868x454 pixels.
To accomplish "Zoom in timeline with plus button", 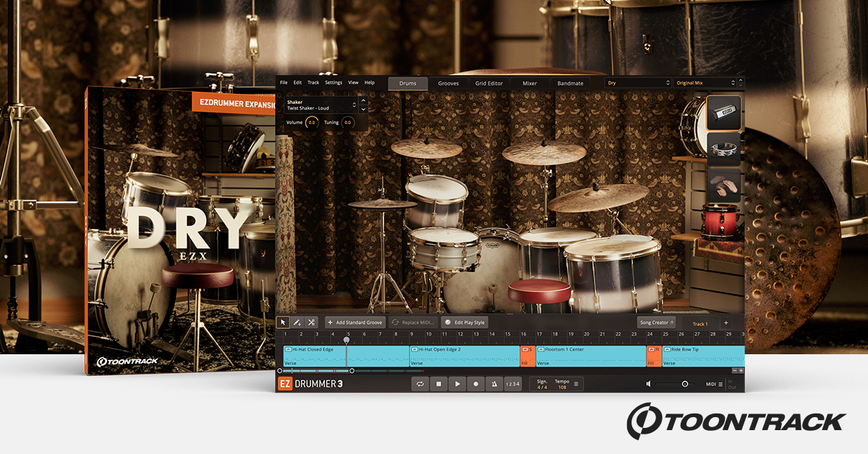I will 741,370.
